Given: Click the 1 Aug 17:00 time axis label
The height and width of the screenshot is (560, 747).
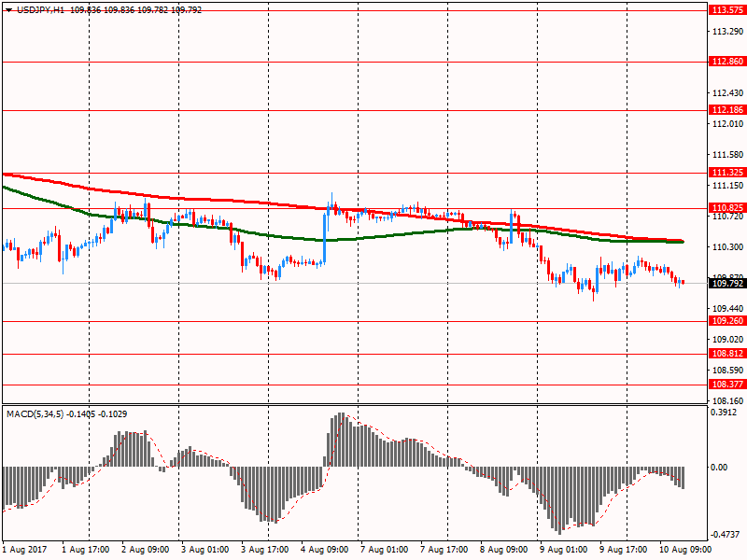Looking at the screenshot, I should point(86,550).
